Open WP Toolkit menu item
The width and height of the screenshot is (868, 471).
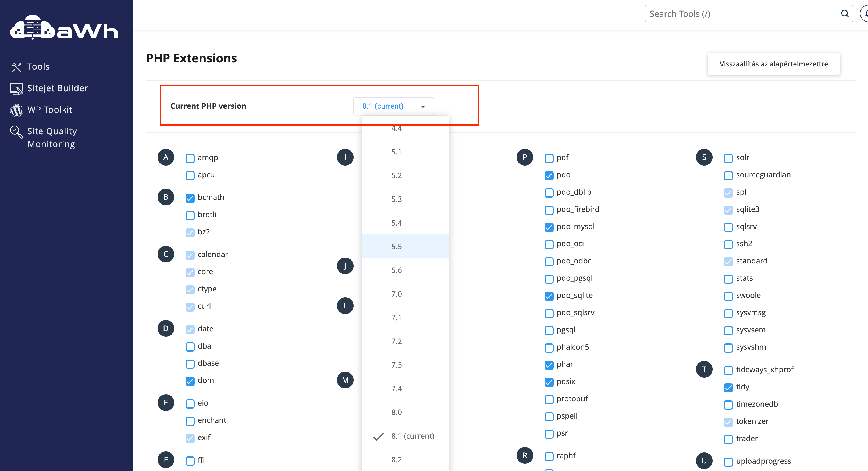pos(50,110)
